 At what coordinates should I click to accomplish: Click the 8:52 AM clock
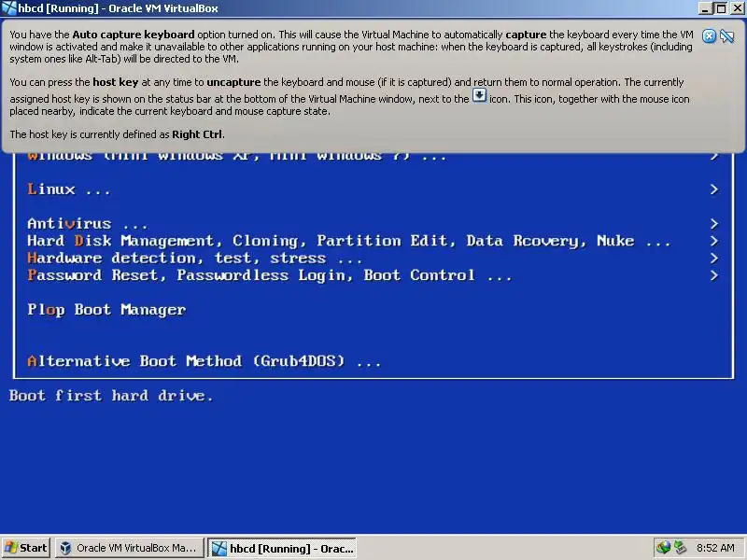click(715, 548)
